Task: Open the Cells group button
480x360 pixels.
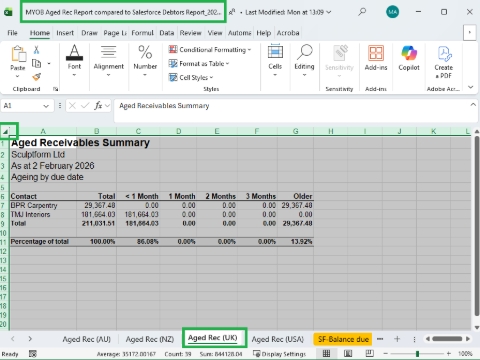Action: pyautogui.click(x=275, y=61)
